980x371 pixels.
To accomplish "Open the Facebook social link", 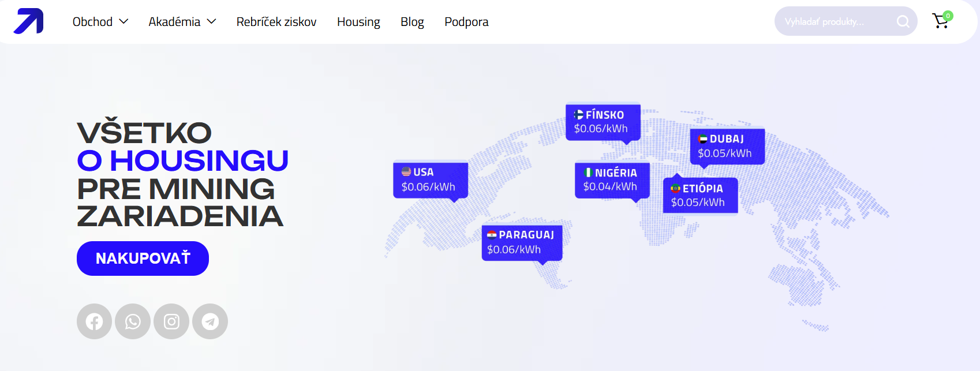I will pos(94,321).
